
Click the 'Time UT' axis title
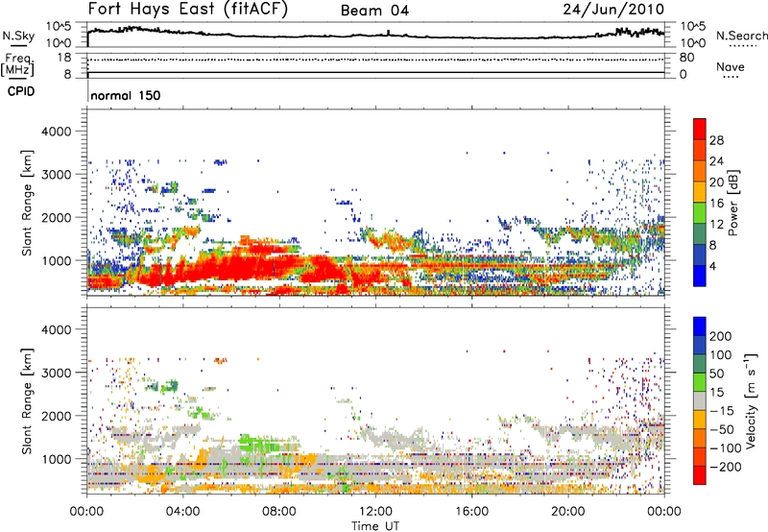point(375,526)
